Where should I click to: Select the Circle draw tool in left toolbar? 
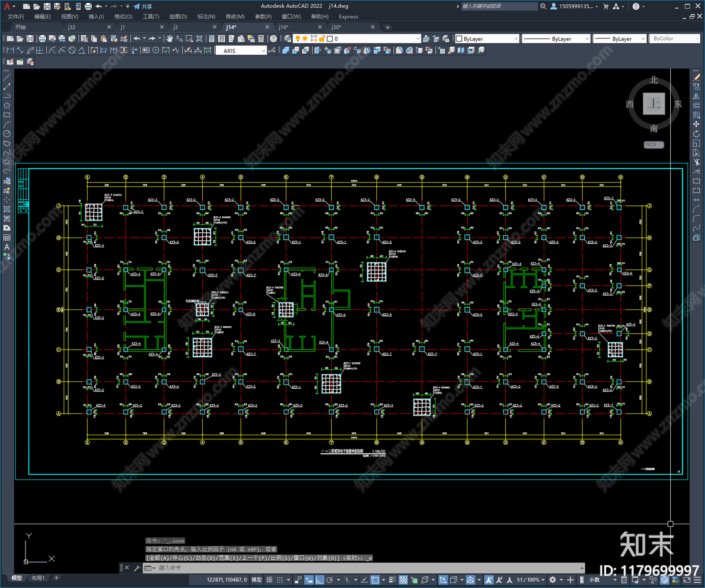coord(7,134)
